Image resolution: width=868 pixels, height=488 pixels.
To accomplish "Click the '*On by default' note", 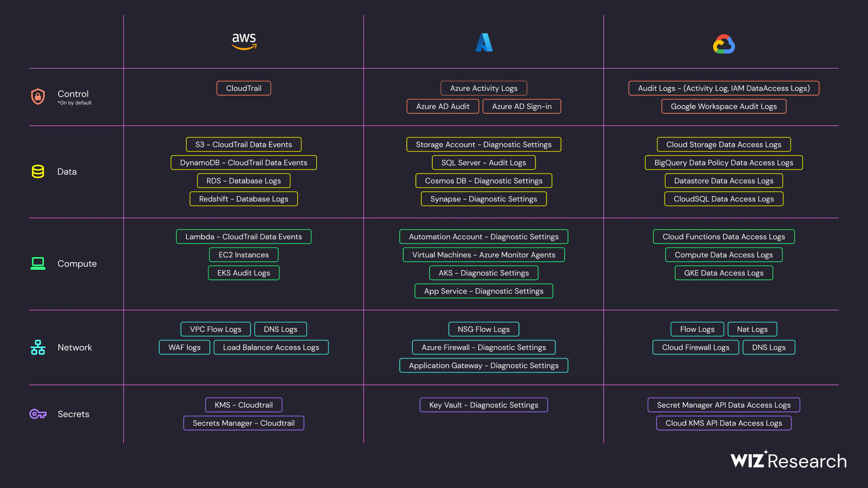I will 75,103.
